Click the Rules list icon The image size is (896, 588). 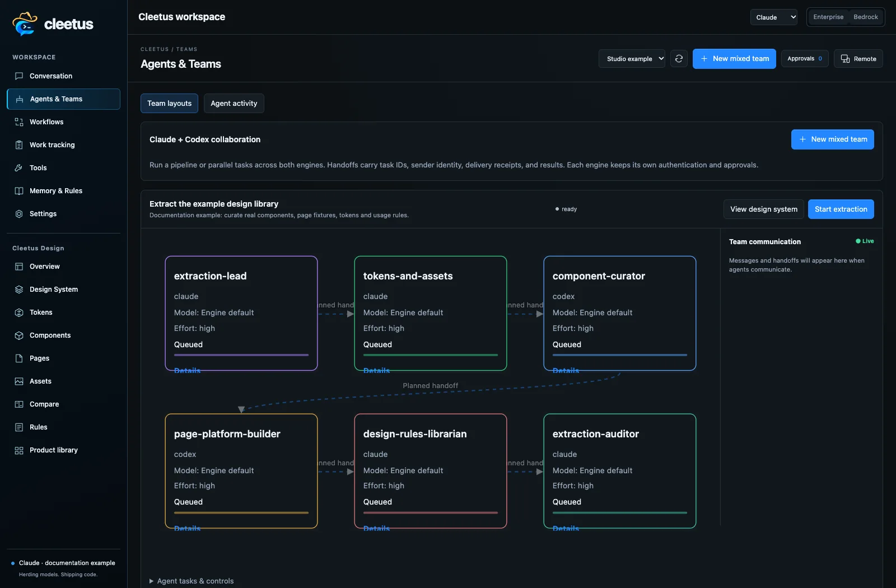[19, 427]
